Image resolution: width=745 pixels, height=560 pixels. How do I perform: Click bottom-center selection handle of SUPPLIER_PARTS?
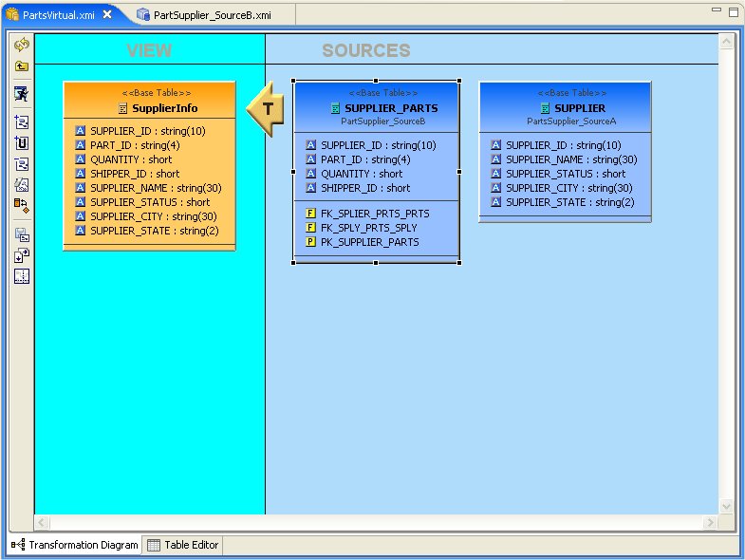[376, 263]
